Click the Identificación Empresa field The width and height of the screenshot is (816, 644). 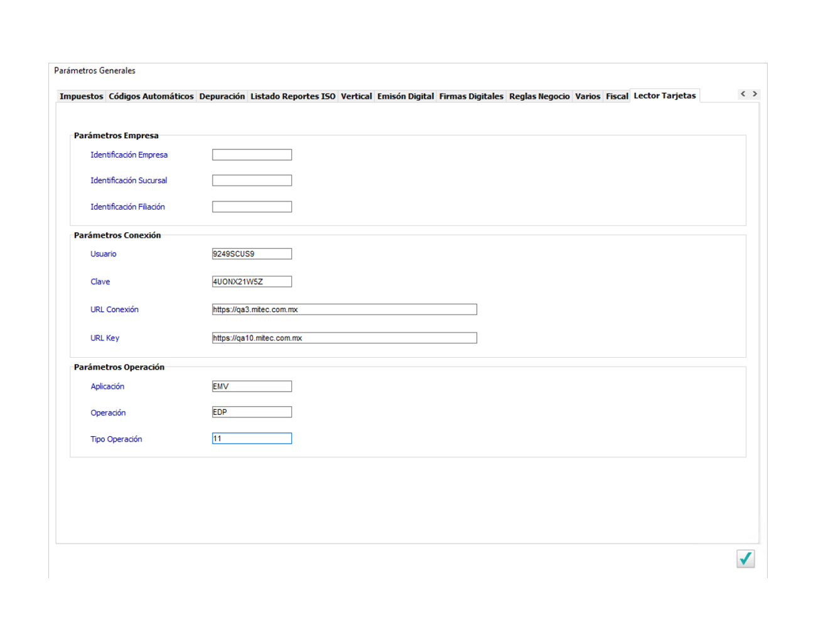252,155
